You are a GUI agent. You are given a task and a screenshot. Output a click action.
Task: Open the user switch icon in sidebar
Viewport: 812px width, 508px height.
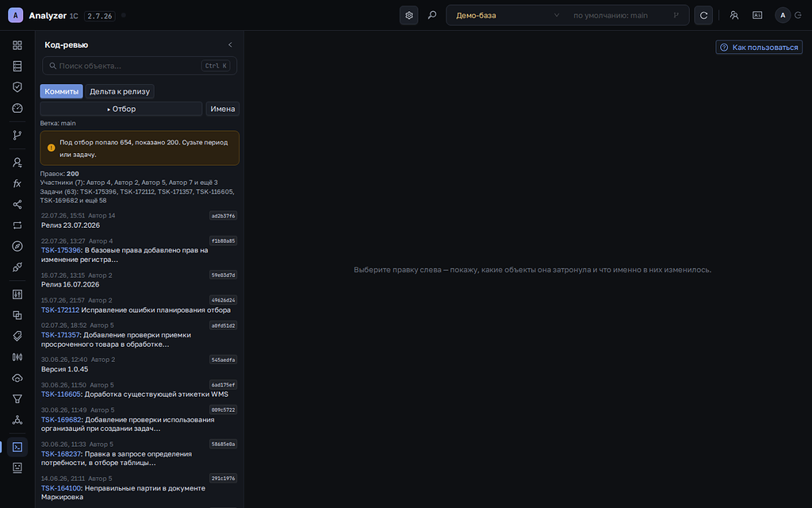pyautogui.click(x=17, y=162)
